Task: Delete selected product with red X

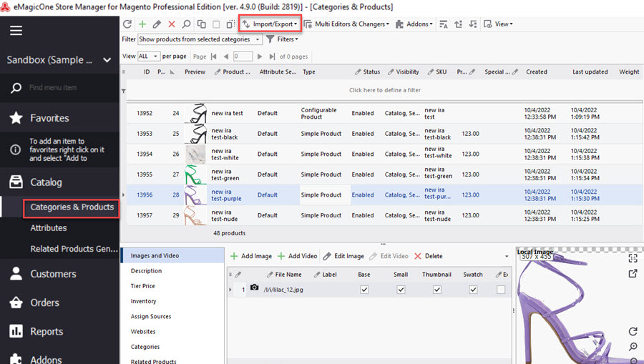Action: (x=172, y=24)
